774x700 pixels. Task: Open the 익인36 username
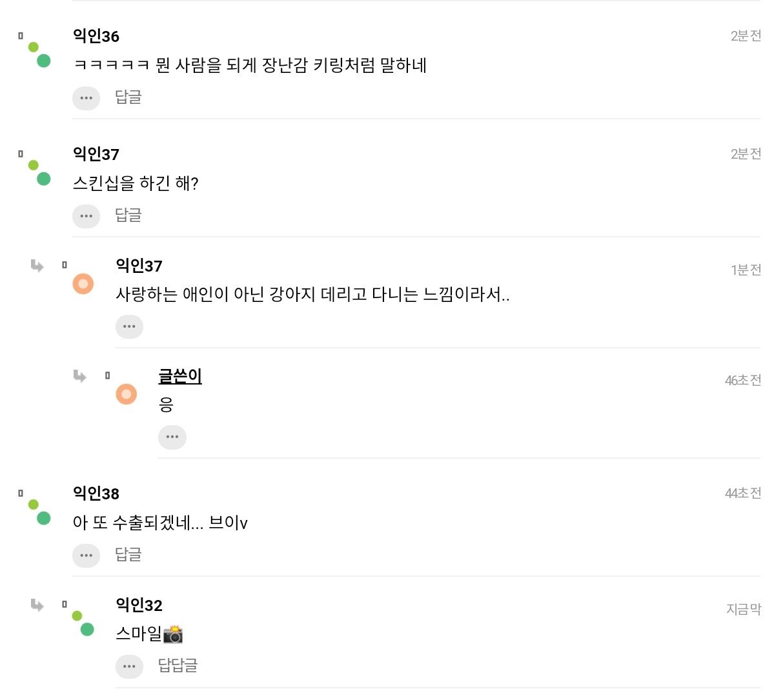click(x=96, y=36)
